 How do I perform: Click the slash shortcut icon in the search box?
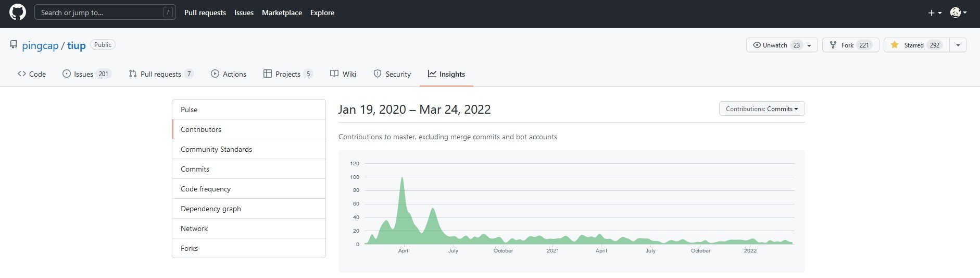[x=168, y=13]
